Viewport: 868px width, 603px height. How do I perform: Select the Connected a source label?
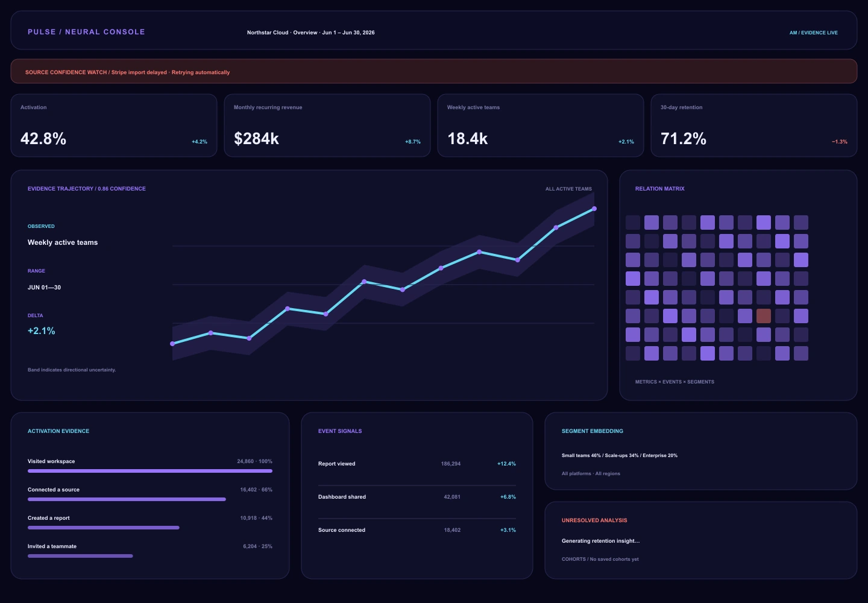tap(54, 490)
